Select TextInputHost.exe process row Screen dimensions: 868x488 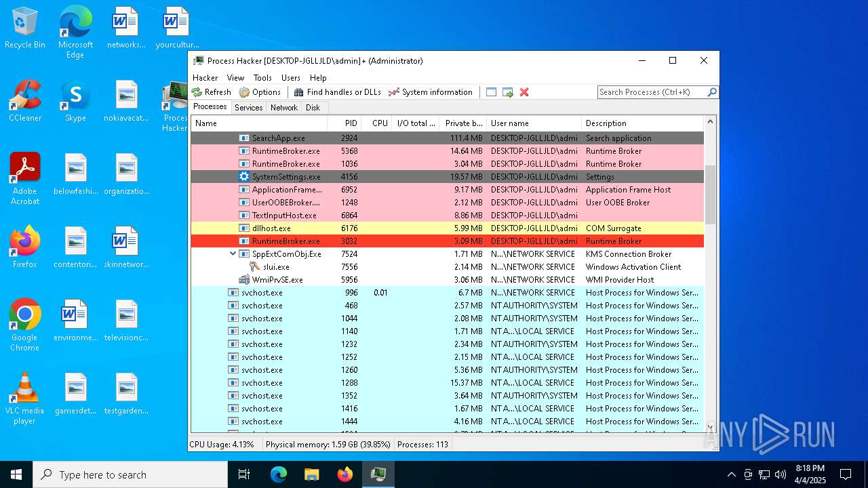pyautogui.click(x=448, y=216)
